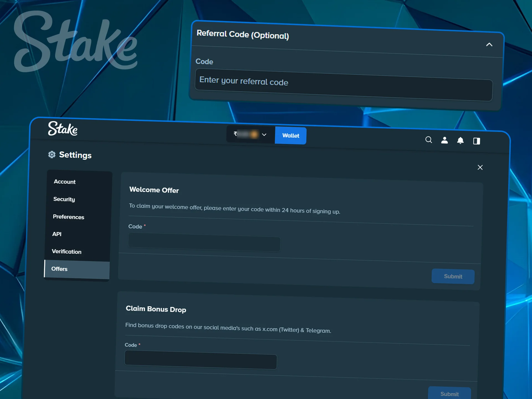
Task: Toggle the sidebar panel icon
Action: tap(477, 141)
